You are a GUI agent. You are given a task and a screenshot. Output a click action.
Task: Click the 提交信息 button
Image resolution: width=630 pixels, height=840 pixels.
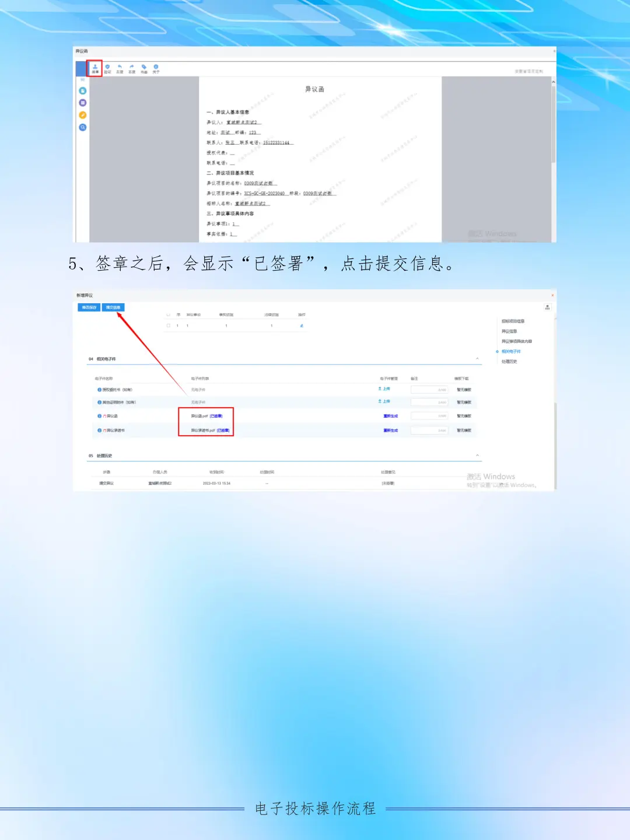pyautogui.click(x=113, y=307)
